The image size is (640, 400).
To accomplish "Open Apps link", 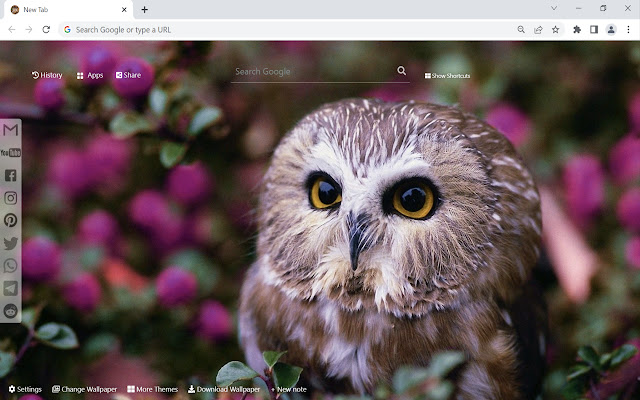I will [90, 76].
